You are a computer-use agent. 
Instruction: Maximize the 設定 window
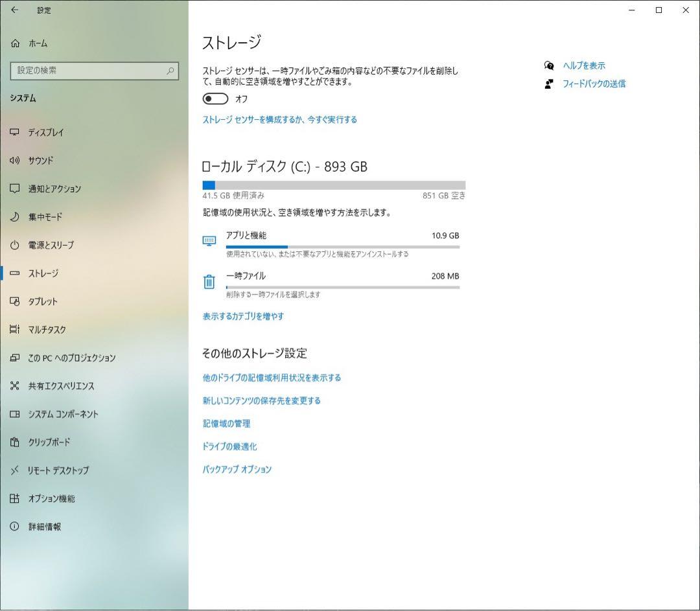[659, 10]
